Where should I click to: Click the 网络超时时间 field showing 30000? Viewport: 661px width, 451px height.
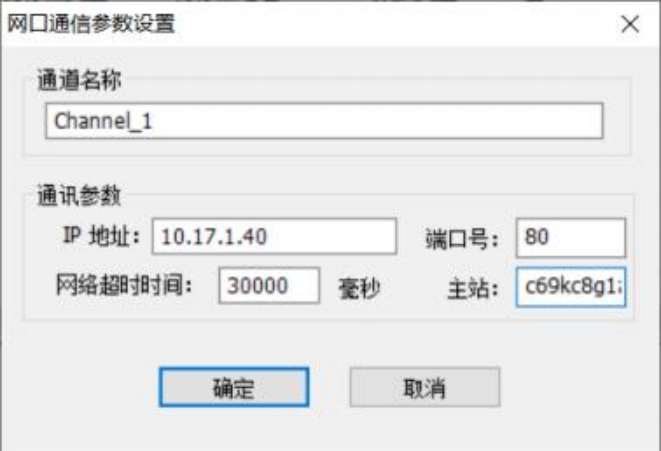point(269,285)
